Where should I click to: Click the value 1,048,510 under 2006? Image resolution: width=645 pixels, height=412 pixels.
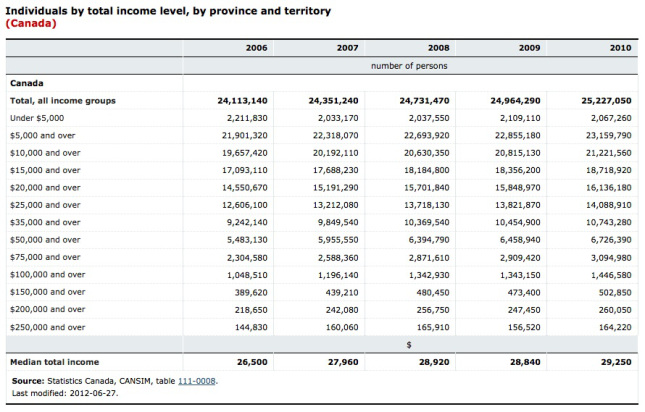tap(247, 275)
